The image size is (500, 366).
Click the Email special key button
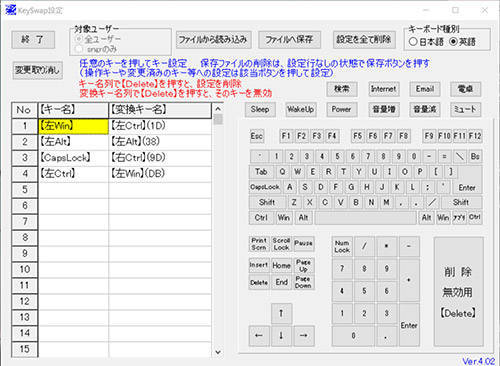point(425,89)
